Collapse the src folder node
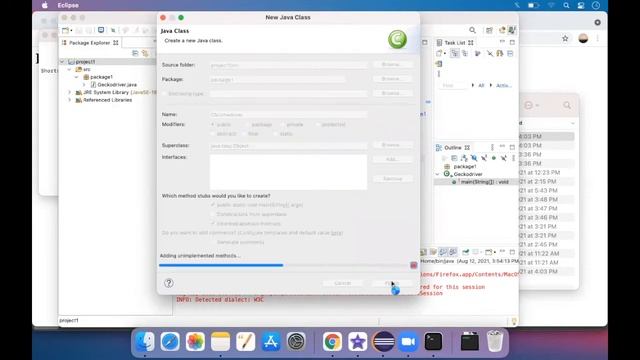The height and width of the screenshot is (360, 640). (70, 69)
